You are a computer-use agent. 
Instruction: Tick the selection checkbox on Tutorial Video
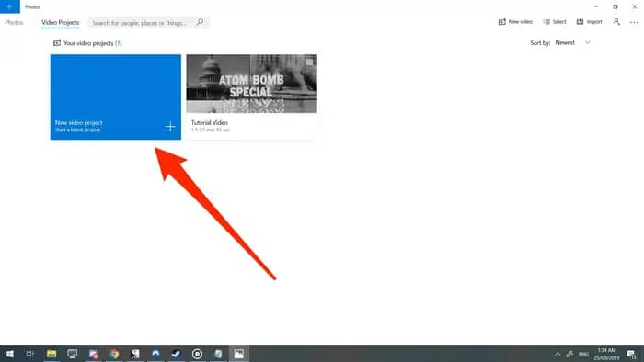(x=310, y=62)
